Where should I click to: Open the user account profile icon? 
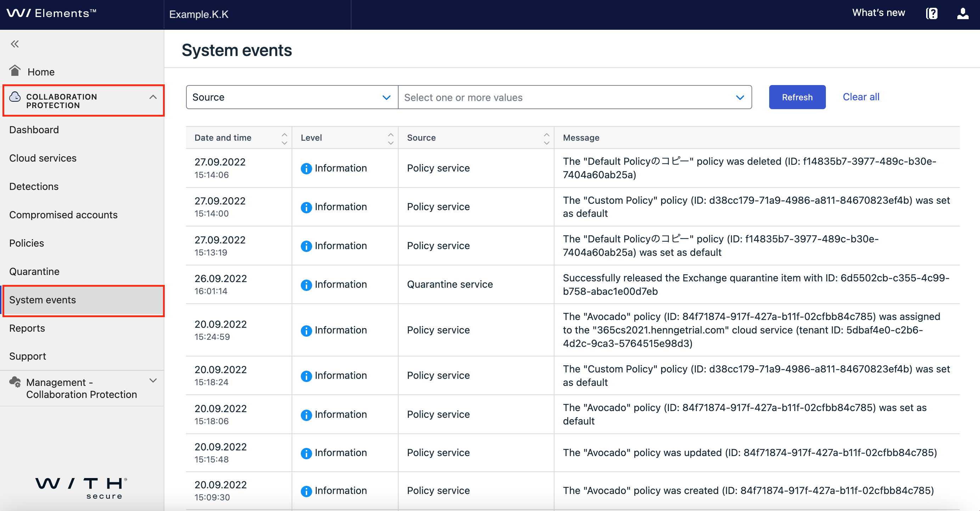pyautogui.click(x=963, y=14)
